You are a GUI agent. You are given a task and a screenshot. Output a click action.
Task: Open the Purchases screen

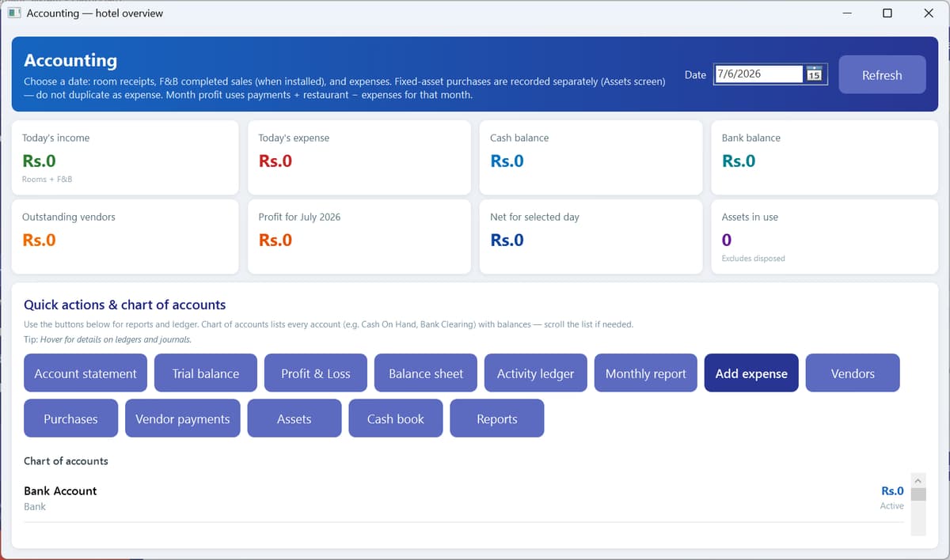click(x=70, y=418)
